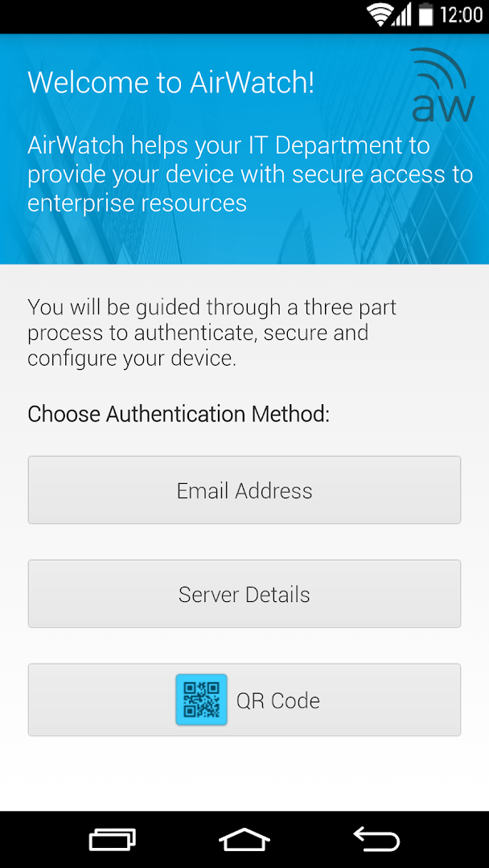
Task: Tap the battery status icon
Action: pyautogui.click(x=425, y=15)
